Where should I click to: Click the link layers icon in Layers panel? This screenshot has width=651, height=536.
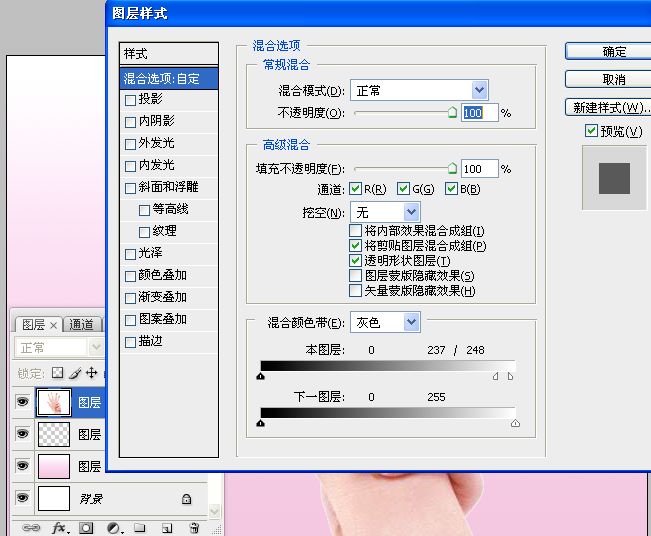click(x=31, y=528)
